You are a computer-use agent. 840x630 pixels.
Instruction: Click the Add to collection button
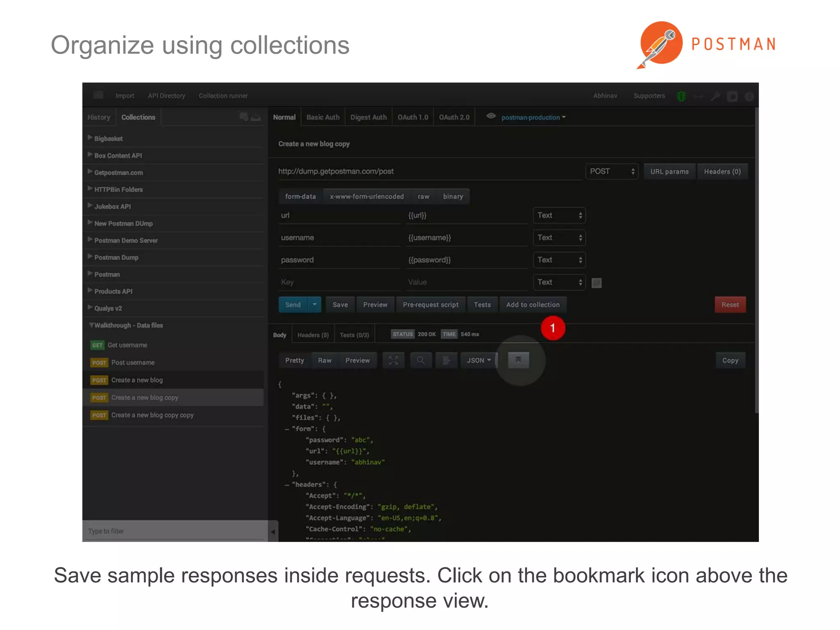click(x=533, y=305)
